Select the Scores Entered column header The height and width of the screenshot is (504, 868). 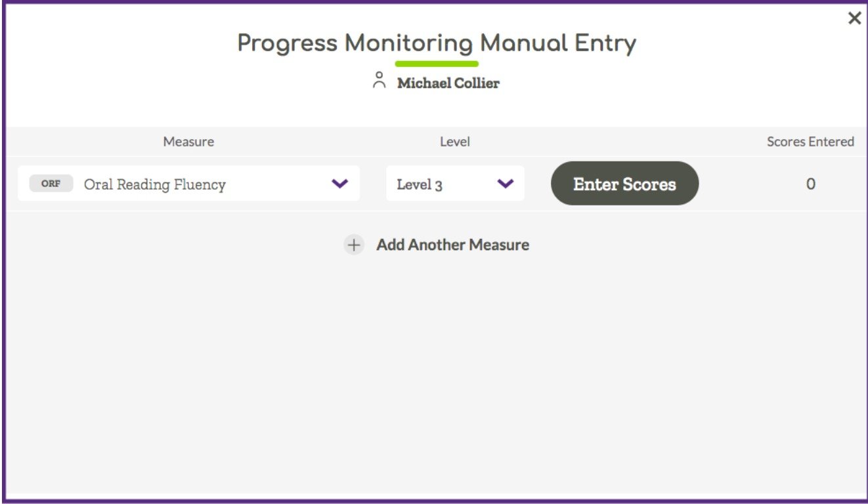coord(811,141)
